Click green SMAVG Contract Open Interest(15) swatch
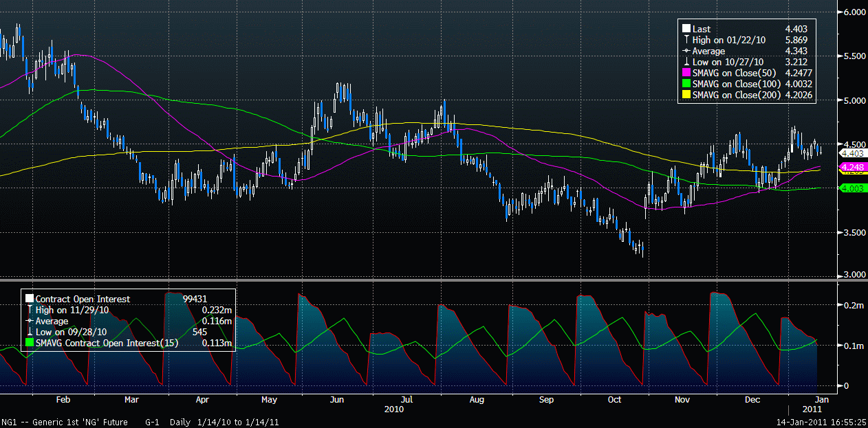868x428 pixels. point(29,343)
